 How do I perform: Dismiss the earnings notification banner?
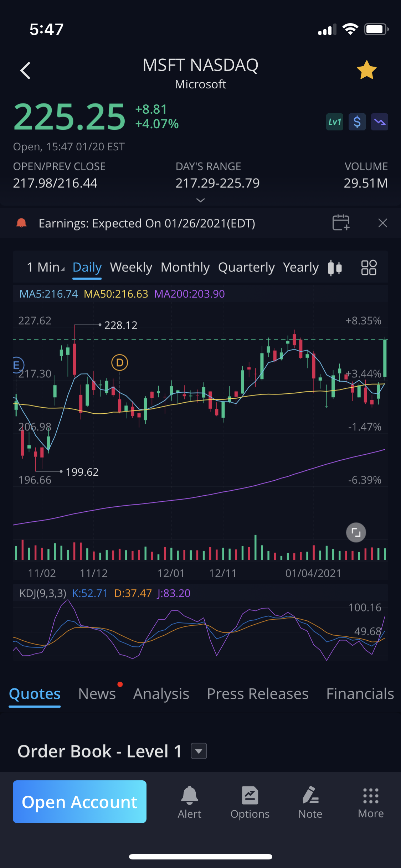pyautogui.click(x=382, y=223)
